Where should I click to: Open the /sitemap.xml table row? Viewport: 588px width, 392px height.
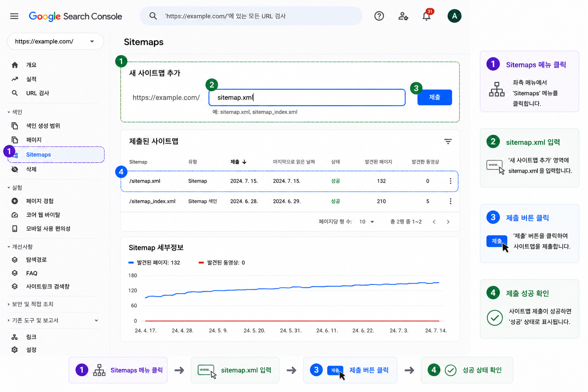tap(289, 181)
